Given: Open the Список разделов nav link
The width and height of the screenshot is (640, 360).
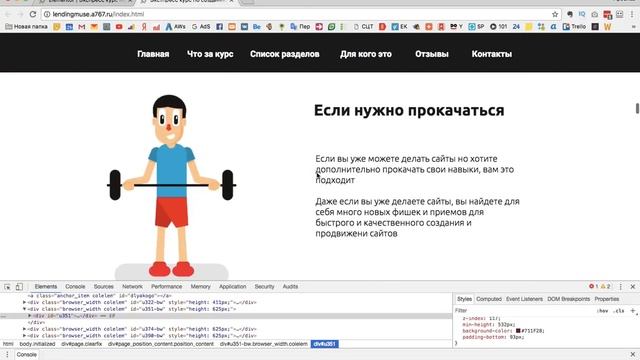Looking at the screenshot, I should point(284,54).
